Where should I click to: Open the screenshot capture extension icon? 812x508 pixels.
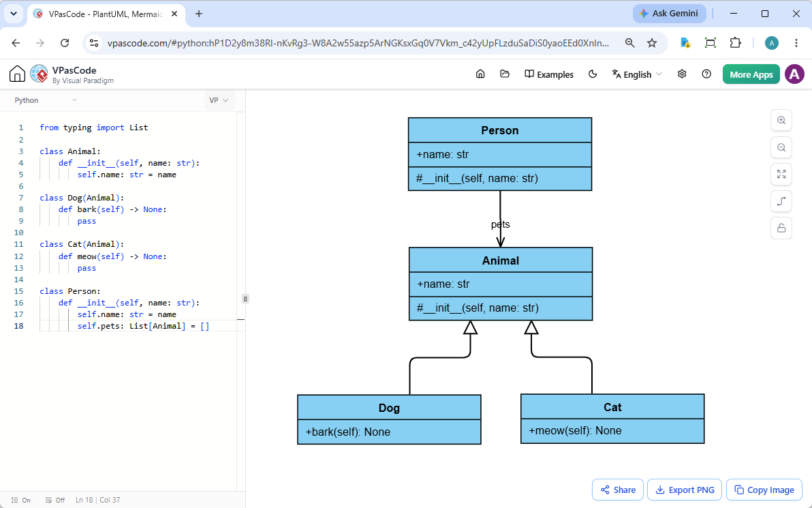pos(710,43)
